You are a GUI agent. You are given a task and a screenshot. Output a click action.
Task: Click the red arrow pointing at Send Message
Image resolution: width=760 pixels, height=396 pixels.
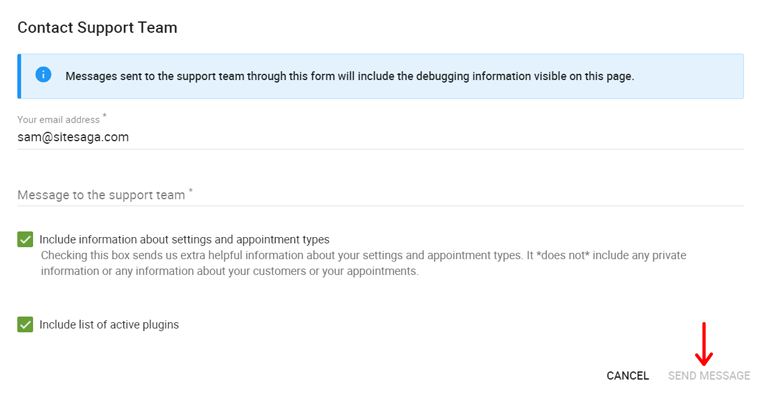704,344
